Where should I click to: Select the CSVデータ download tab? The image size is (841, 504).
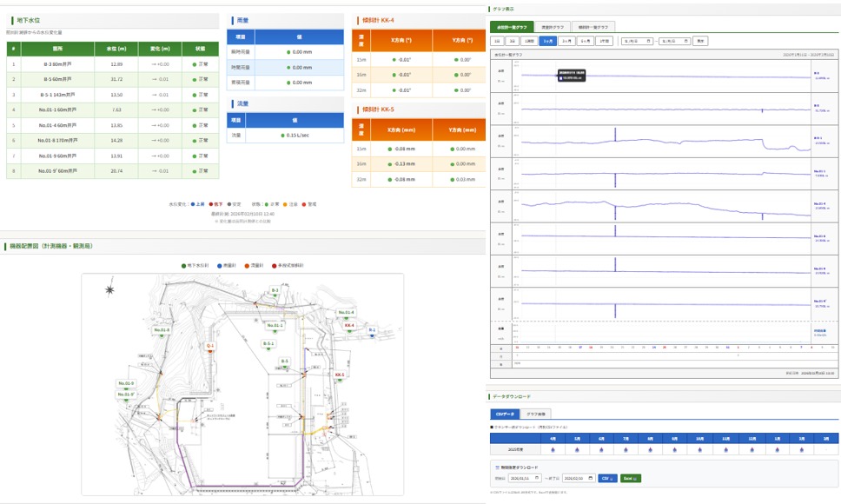tap(503, 414)
